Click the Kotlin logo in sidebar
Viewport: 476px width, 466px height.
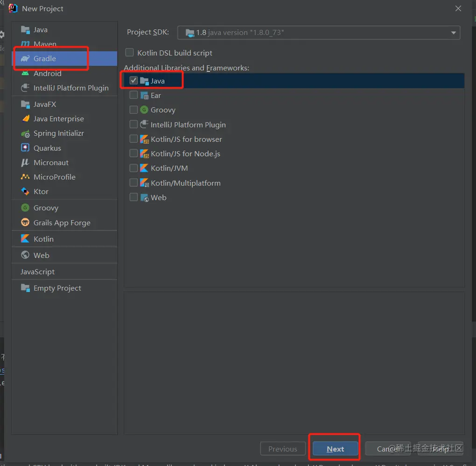(25, 239)
